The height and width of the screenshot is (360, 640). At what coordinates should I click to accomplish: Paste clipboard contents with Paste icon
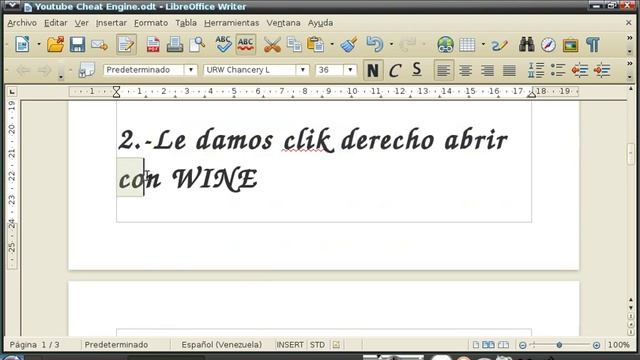click(316, 44)
